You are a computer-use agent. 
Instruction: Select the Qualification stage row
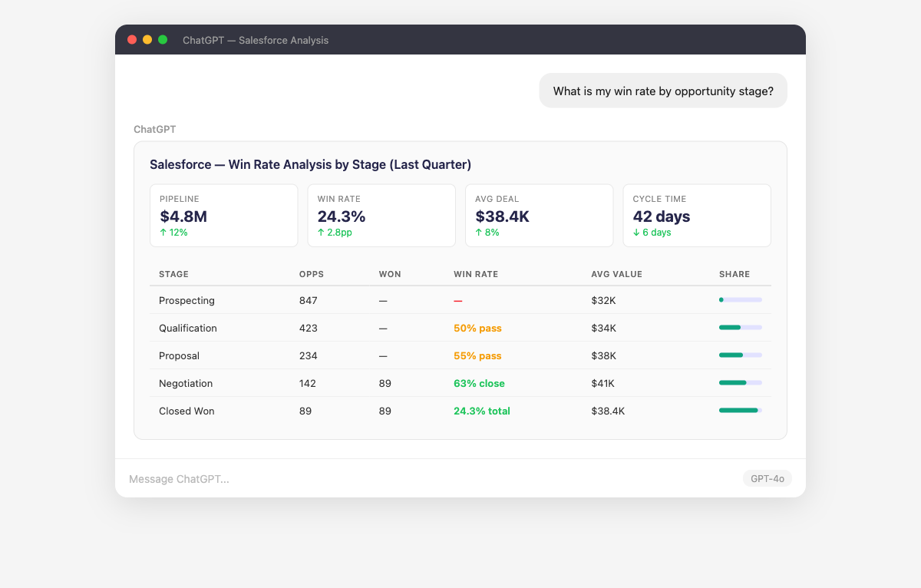460,328
